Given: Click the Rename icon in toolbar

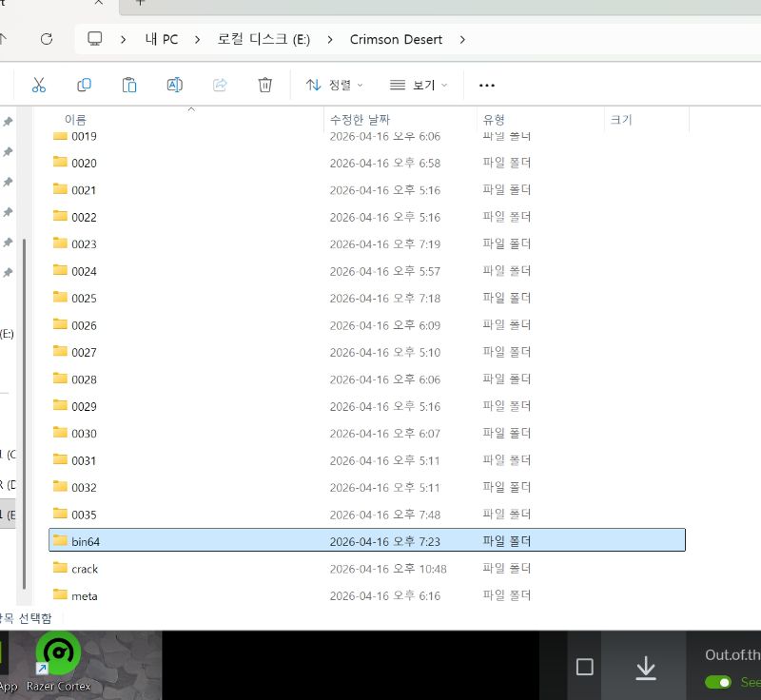Looking at the screenshot, I should (x=175, y=85).
